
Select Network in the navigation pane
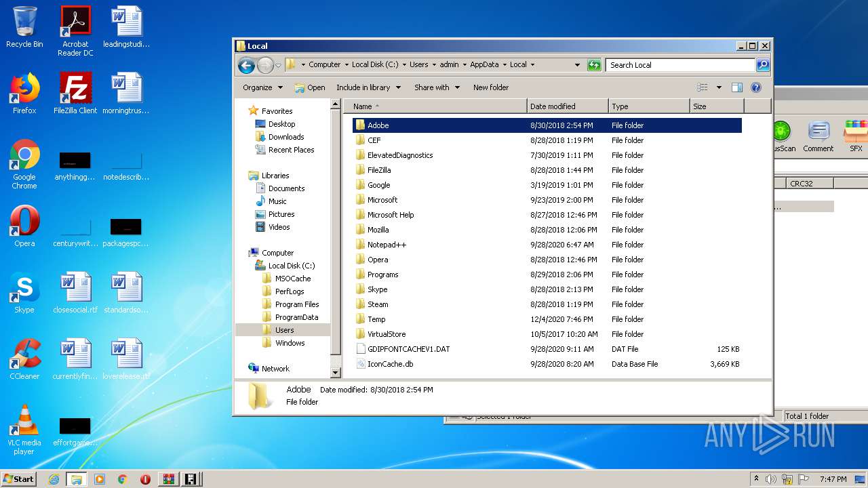(x=275, y=369)
